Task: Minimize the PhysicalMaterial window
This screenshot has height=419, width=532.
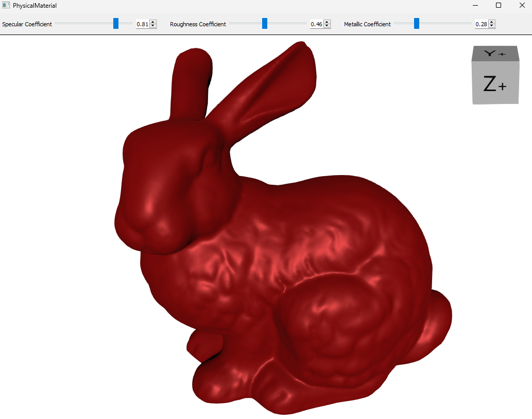Action: coord(474,5)
